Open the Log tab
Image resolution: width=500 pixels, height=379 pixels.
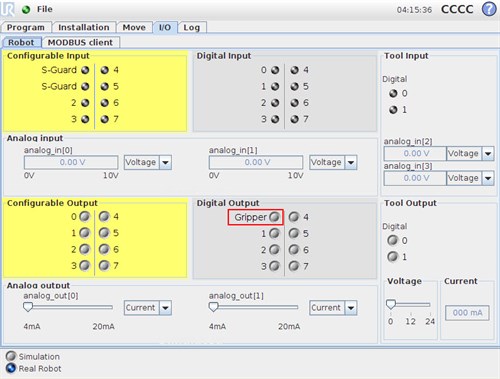(192, 27)
